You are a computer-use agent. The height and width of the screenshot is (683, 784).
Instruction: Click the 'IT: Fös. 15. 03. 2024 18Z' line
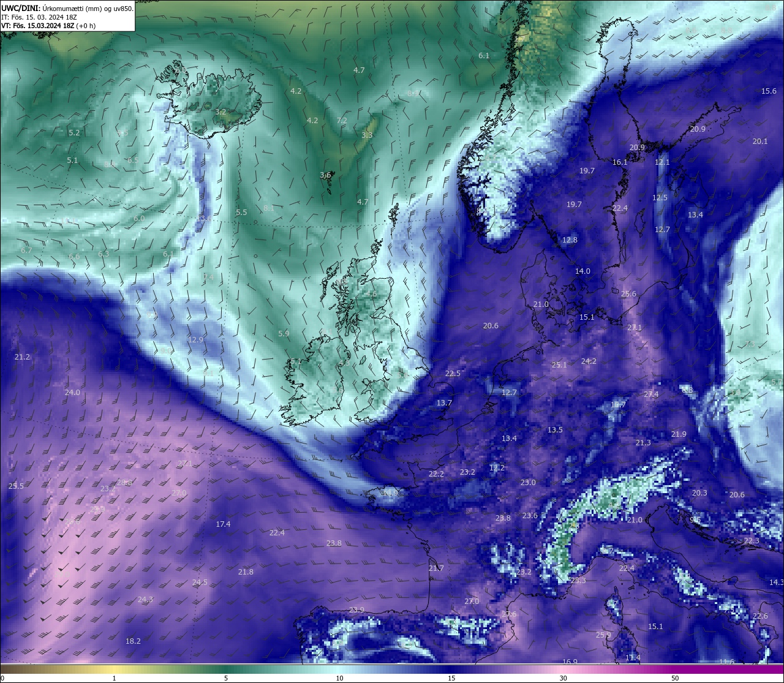(x=40, y=17)
